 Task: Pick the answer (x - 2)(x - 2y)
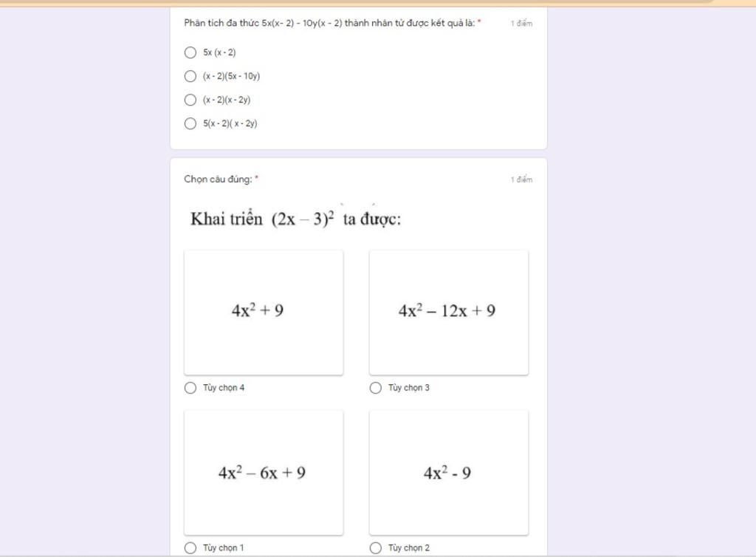tap(190, 100)
